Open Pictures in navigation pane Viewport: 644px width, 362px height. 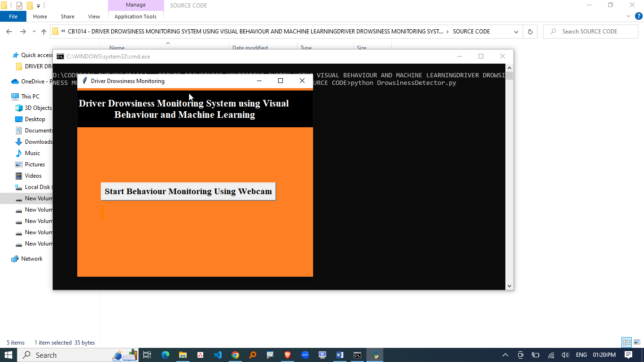click(30, 165)
